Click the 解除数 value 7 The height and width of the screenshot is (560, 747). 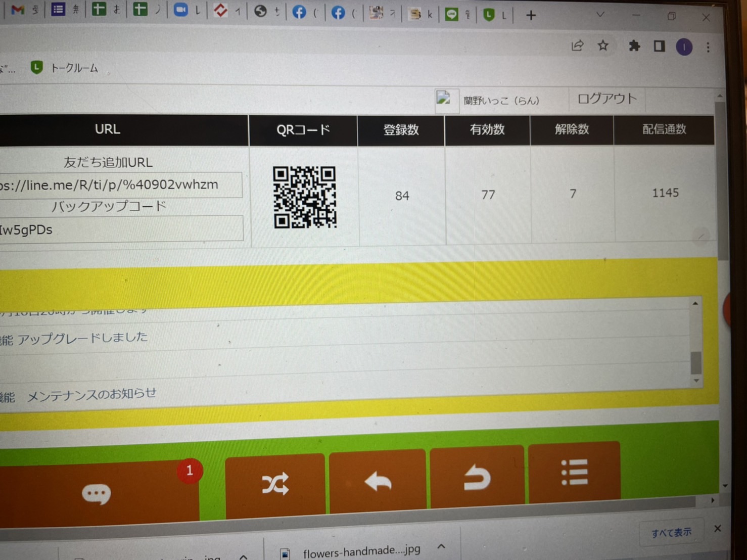point(573,194)
